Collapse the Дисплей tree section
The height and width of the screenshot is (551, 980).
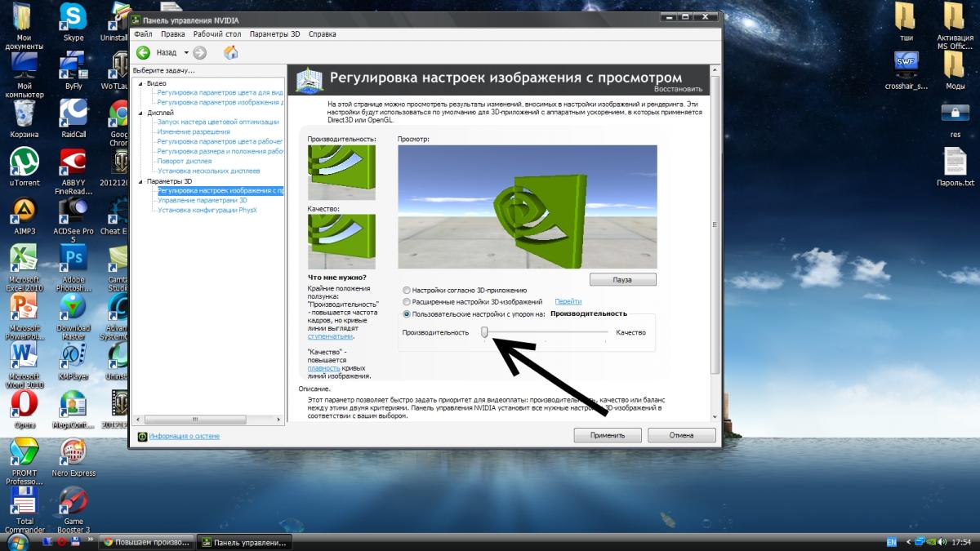pyautogui.click(x=140, y=113)
